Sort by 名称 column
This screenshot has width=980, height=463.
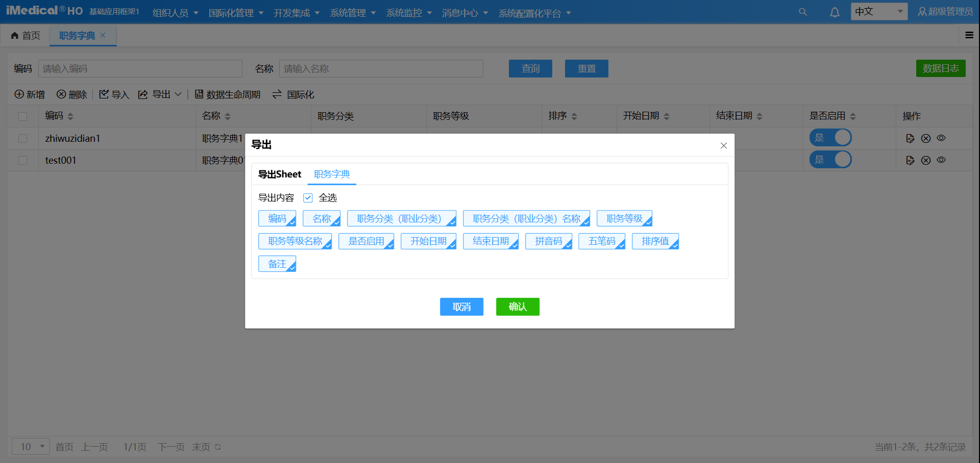pyautogui.click(x=228, y=116)
